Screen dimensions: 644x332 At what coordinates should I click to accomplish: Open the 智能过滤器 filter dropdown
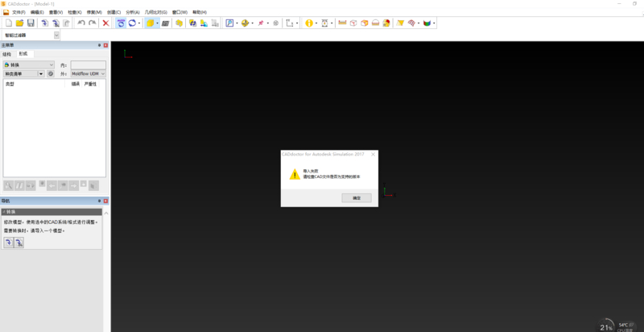click(56, 35)
